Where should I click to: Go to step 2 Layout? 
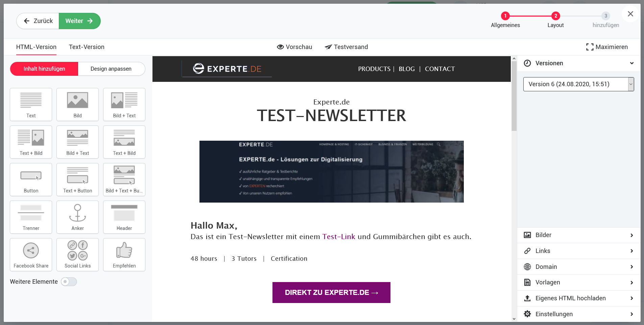pyautogui.click(x=555, y=20)
